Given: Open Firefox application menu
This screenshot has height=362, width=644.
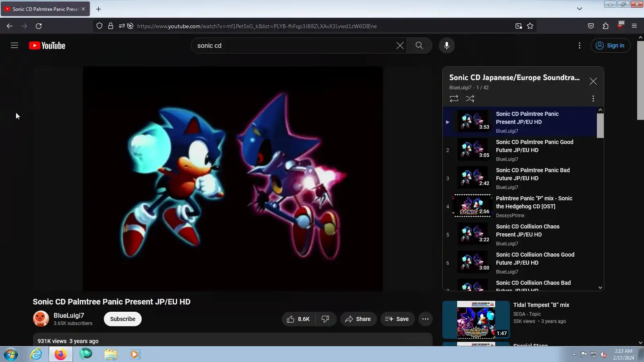Looking at the screenshot, I should (634, 26).
